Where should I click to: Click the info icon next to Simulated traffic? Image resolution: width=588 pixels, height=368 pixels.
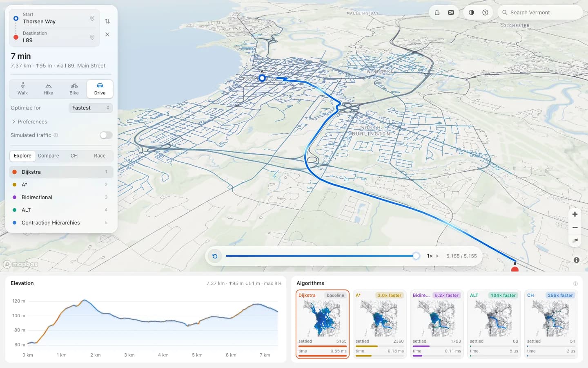point(56,135)
